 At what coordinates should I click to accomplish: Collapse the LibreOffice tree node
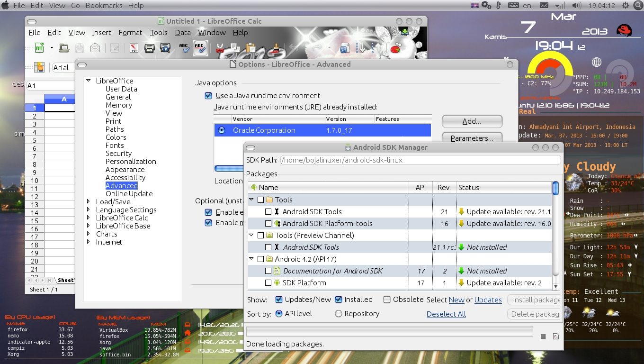pyautogui.click(x=89, y=81)
